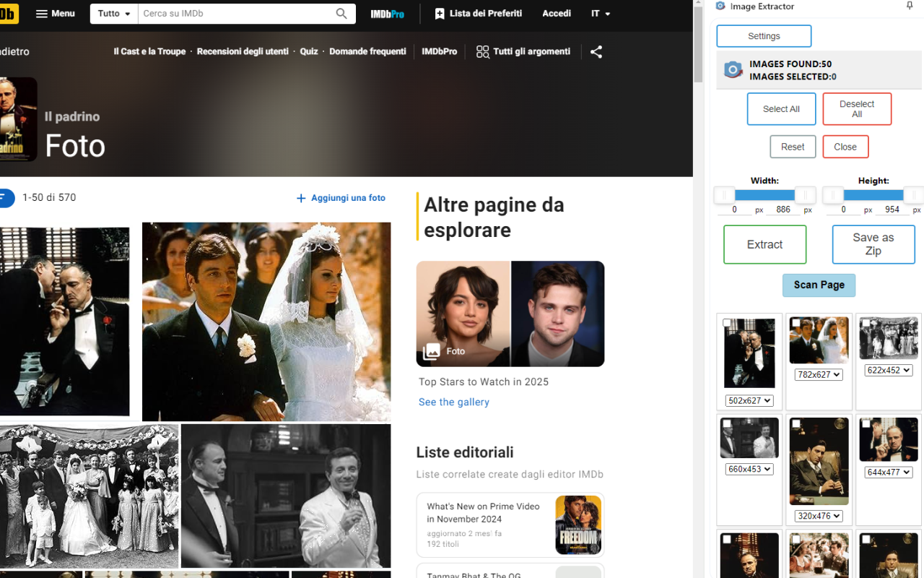Click the Width maximum slider handle
924x578 pixels.
coord(805,195)
